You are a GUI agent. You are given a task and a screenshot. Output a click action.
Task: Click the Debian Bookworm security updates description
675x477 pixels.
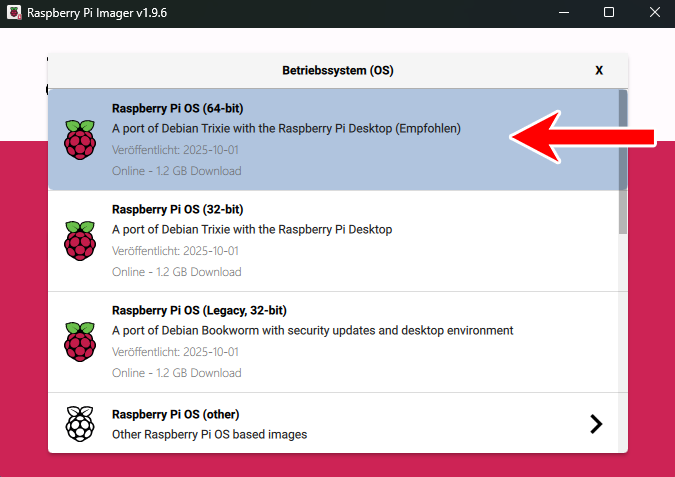[x=312, y=331]
